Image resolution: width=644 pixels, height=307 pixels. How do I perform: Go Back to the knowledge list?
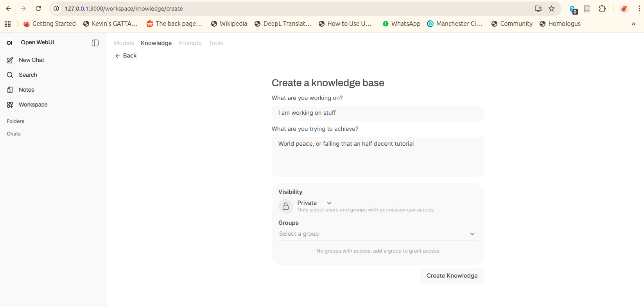tap(126, 56)
